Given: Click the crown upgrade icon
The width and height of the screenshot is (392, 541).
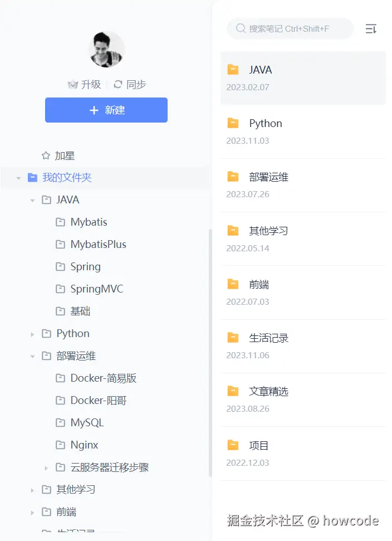Looking at the screenshot, I should tap(72, 85).
